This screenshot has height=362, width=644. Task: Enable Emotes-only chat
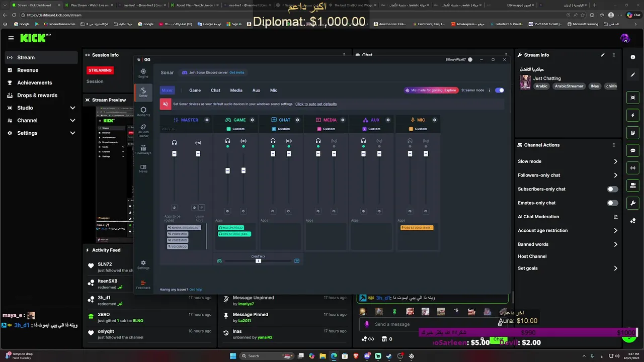(612, 203)
